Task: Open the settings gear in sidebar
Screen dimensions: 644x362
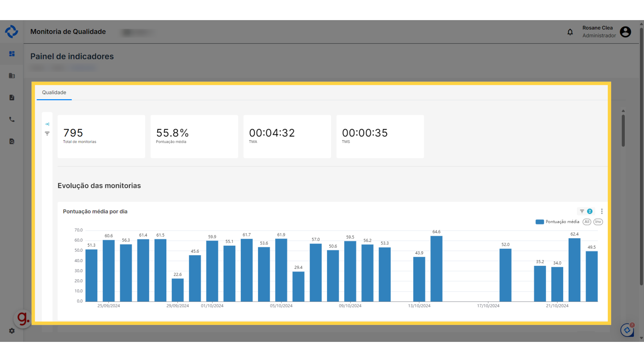Action: (12, 331)
